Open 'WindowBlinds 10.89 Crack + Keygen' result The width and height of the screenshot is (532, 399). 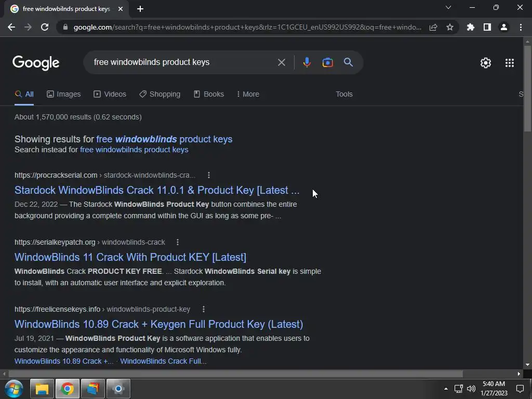tap(159, 324)
